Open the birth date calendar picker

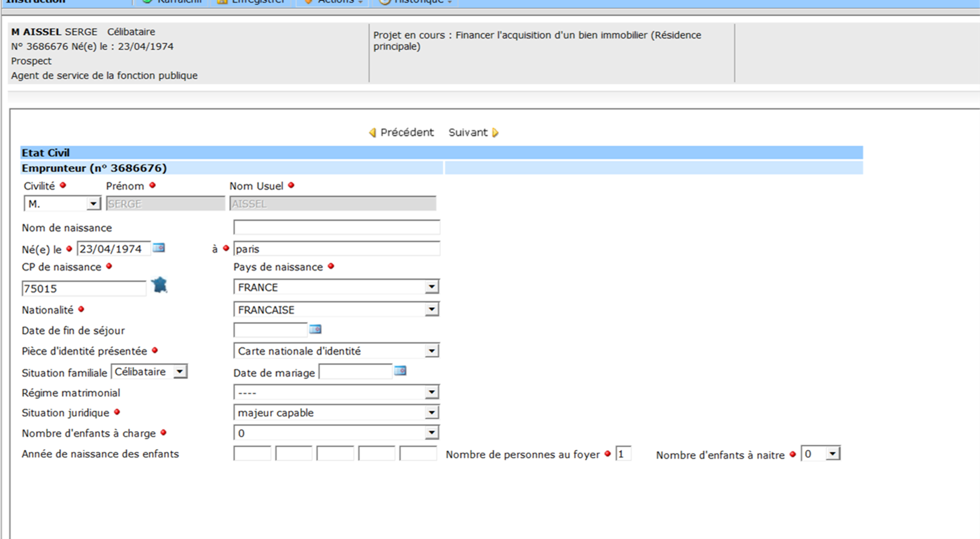[x=159, y=248]
